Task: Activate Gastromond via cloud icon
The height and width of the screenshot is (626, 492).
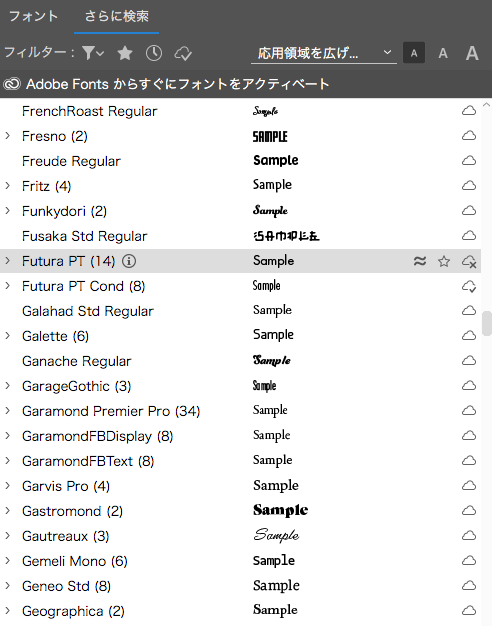Action: pyautogui.click(x=469, y=511)
